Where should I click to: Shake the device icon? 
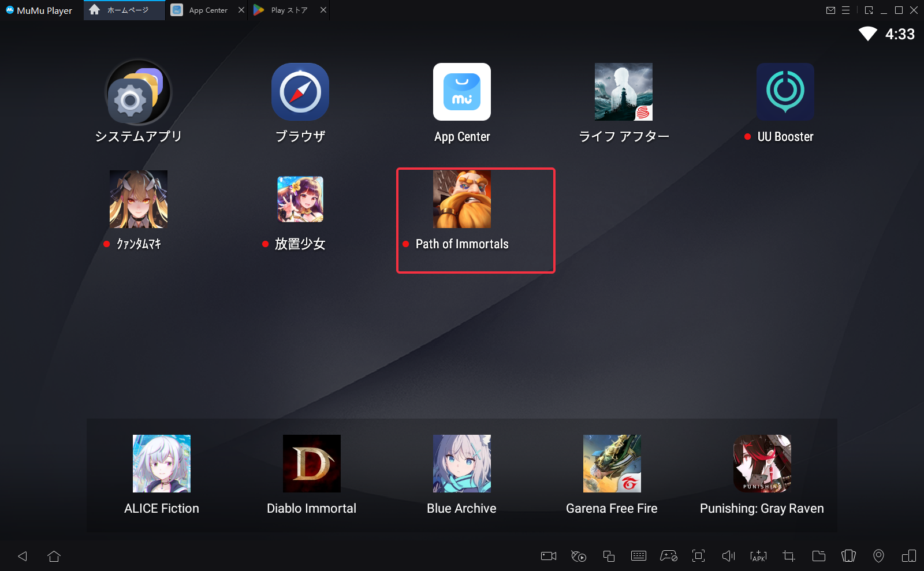[849, 556]
